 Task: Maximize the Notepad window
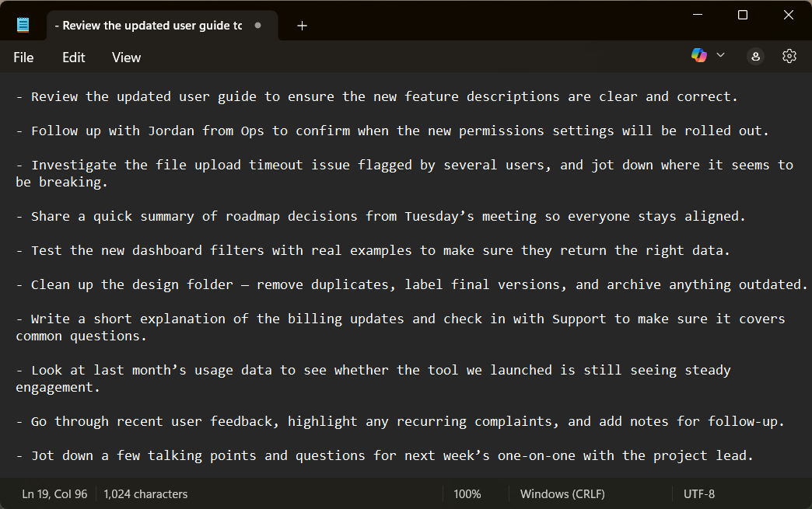[x=742, y=15]
